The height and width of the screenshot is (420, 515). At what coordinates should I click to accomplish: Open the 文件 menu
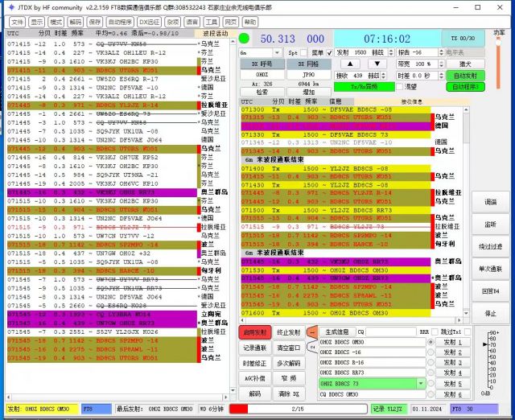pyautogui.click(x=18, y=22)
